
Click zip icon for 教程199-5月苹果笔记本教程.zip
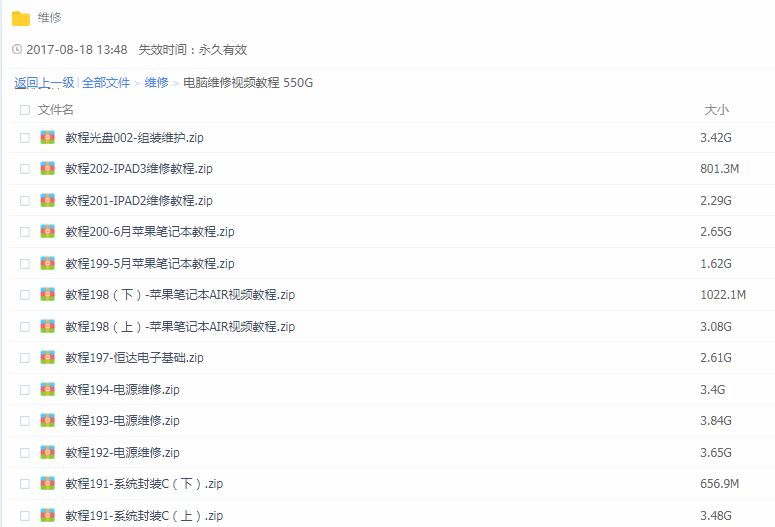(47, 263)
